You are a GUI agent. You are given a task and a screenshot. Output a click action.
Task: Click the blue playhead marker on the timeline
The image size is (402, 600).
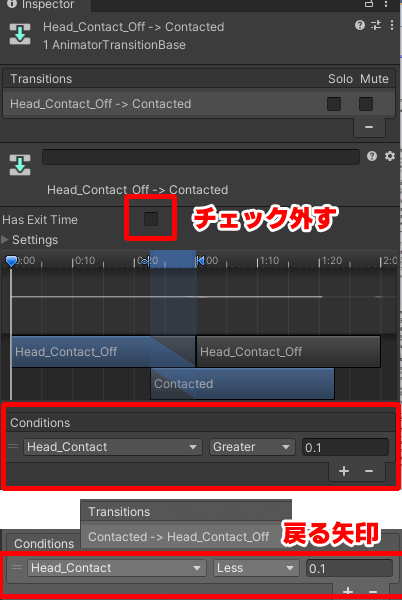pos(11,261)
